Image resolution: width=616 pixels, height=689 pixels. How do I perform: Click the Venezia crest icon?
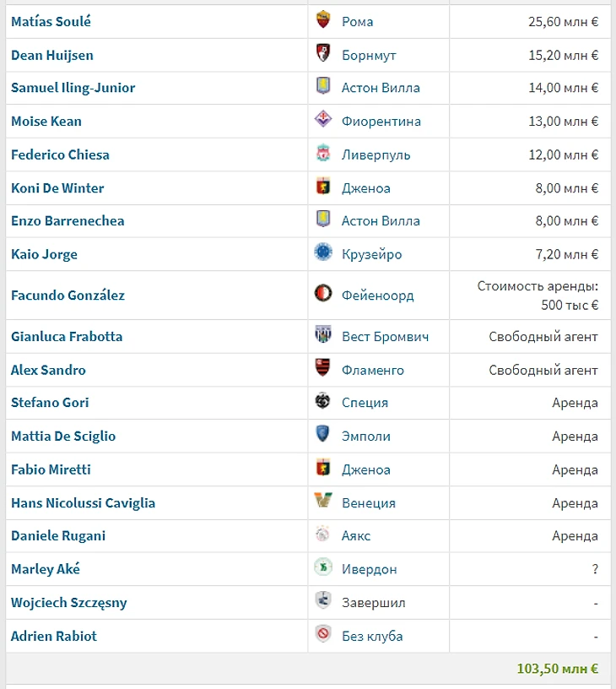click(323, 501)
